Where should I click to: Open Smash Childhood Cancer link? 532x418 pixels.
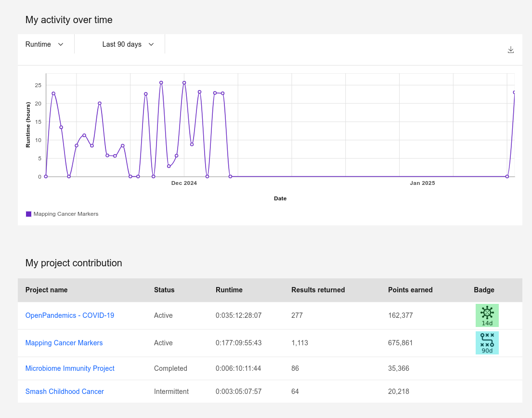click(x=65, y=392)
